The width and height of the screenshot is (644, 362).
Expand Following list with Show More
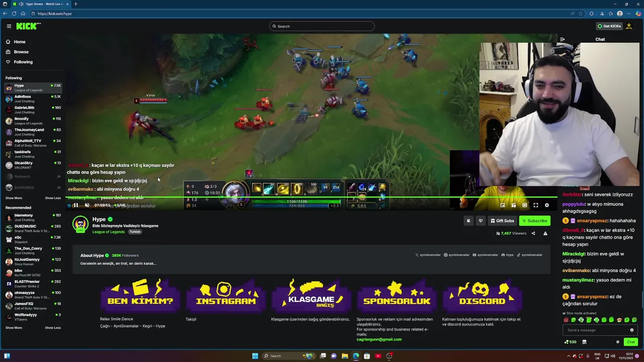(x=14, y=198)
